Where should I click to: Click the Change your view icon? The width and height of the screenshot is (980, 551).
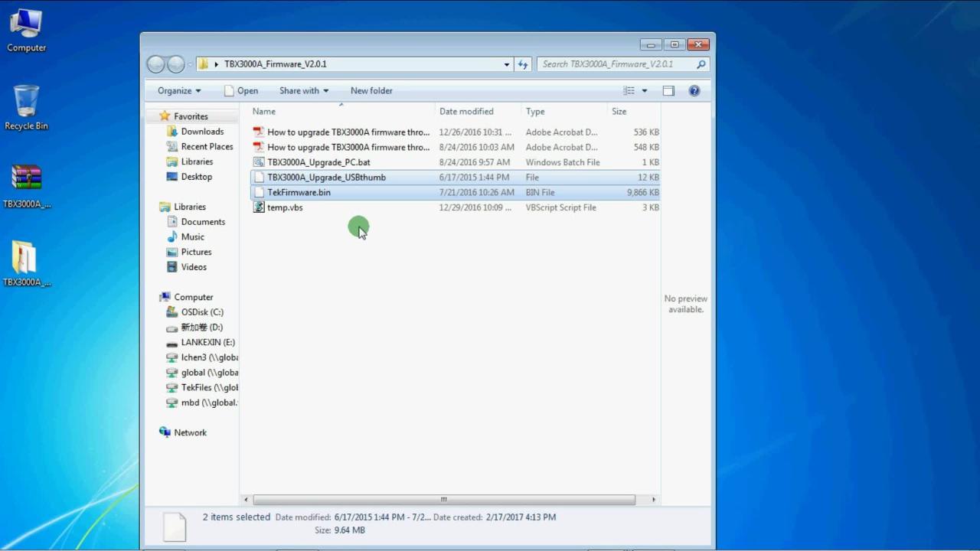[629, 90]
